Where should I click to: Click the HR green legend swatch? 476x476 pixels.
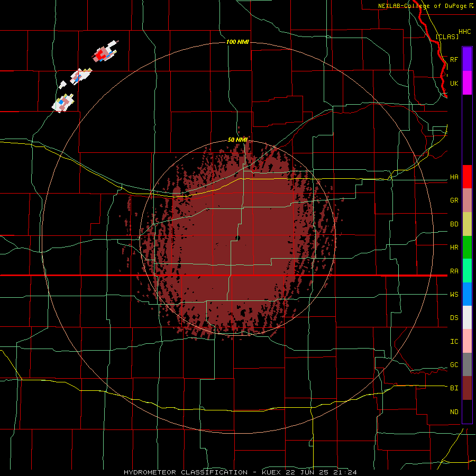click(x=467, y=248)
